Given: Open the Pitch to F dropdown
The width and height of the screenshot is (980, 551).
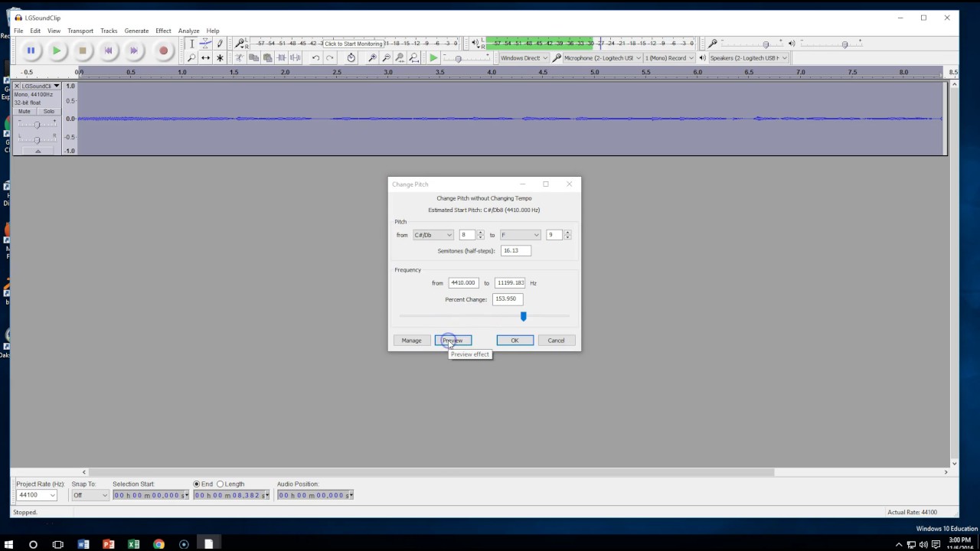Looking at the screenshot, I should [521, 235].
